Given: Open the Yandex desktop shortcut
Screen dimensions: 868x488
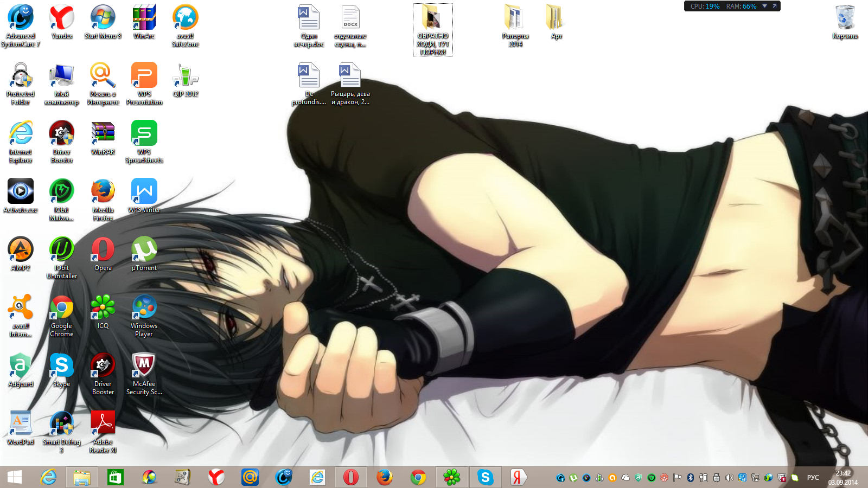Looking at the screenshot, I should pyautogui.click(x=62, y=22).
